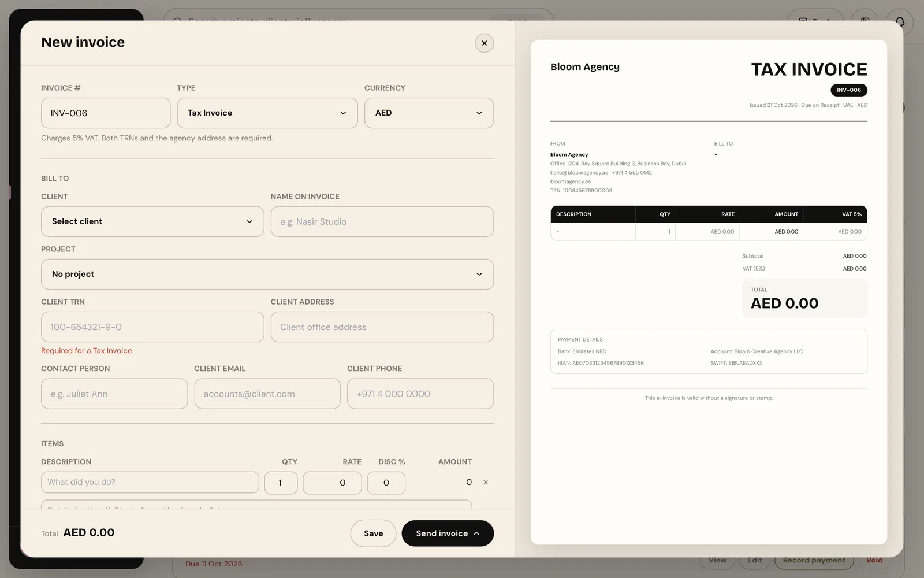Click the Invoice # field
This screenshot has height=578, width=924.
(106, 113)
